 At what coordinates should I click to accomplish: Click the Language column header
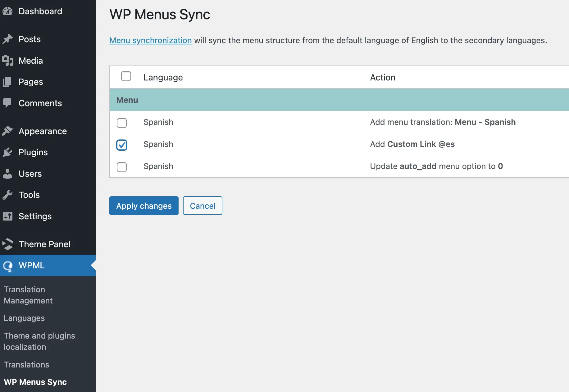tap(163, 77)
